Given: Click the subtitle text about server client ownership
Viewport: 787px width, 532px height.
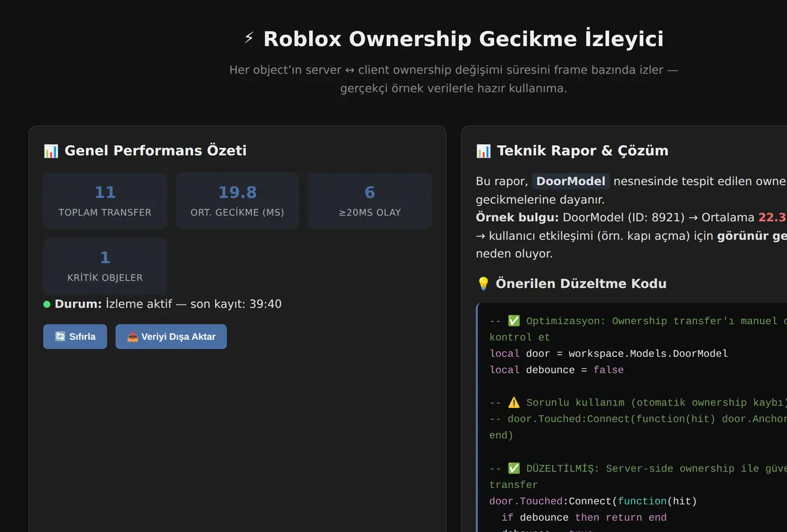Looking at the screenshot, I should 453,79.
